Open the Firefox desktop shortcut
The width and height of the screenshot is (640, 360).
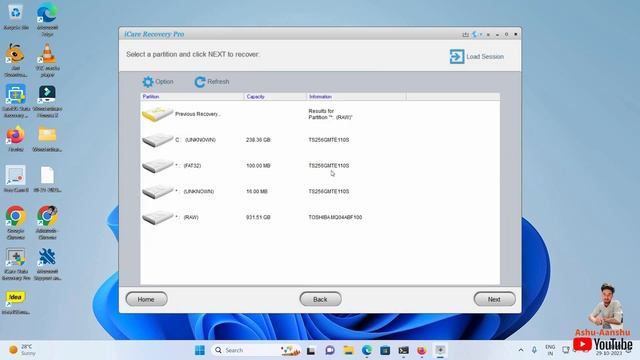pos(16,139)
